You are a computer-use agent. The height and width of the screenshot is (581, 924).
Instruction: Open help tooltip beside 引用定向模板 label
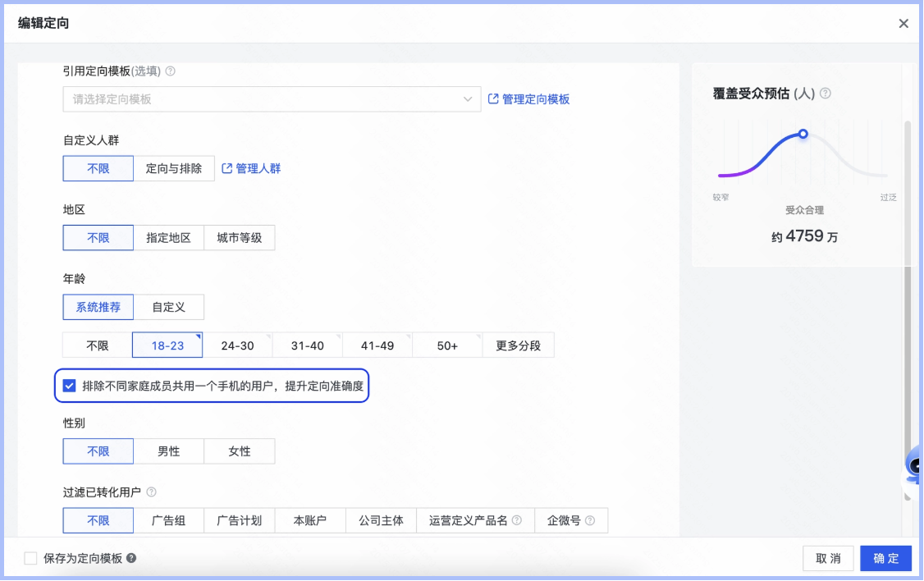172,71
